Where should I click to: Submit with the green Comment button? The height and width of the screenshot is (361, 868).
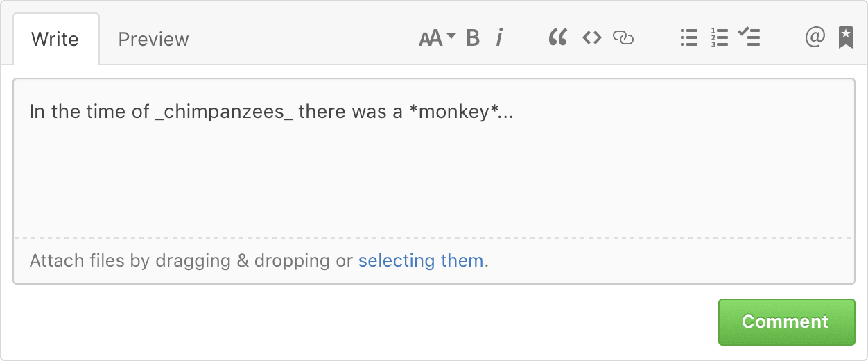point(785,321)
